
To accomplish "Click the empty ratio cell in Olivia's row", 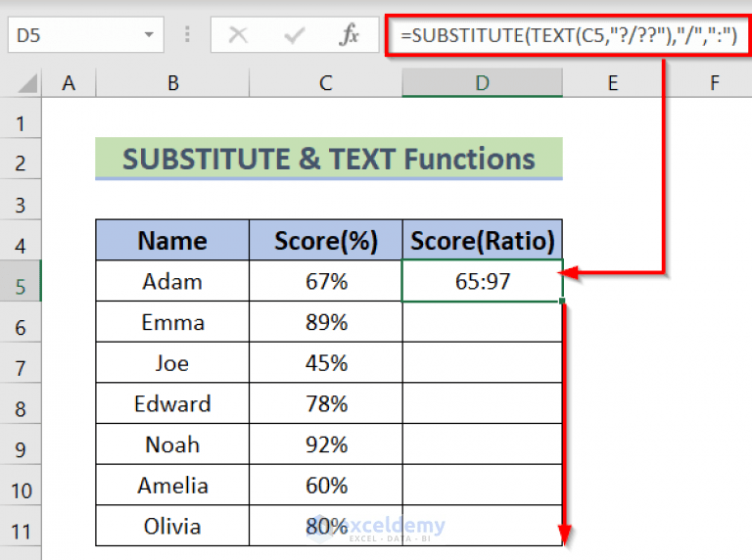I will [482, 526].
